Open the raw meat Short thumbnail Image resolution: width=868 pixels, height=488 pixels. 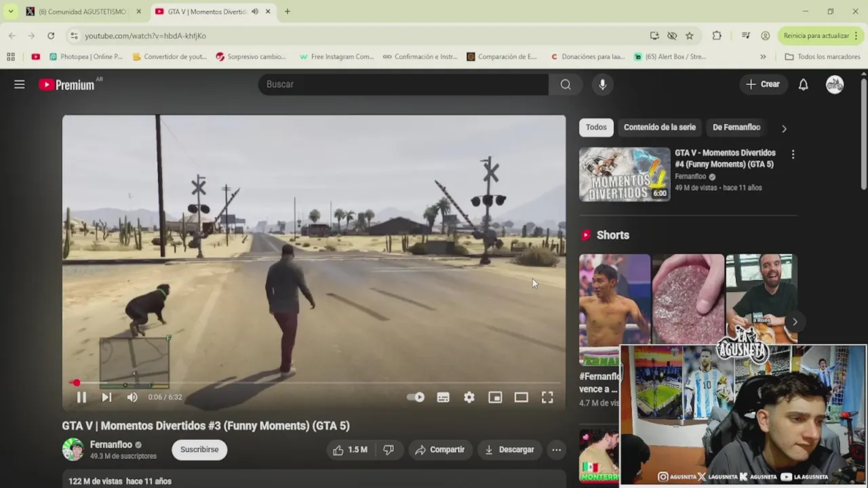click(x=688, y=300)
